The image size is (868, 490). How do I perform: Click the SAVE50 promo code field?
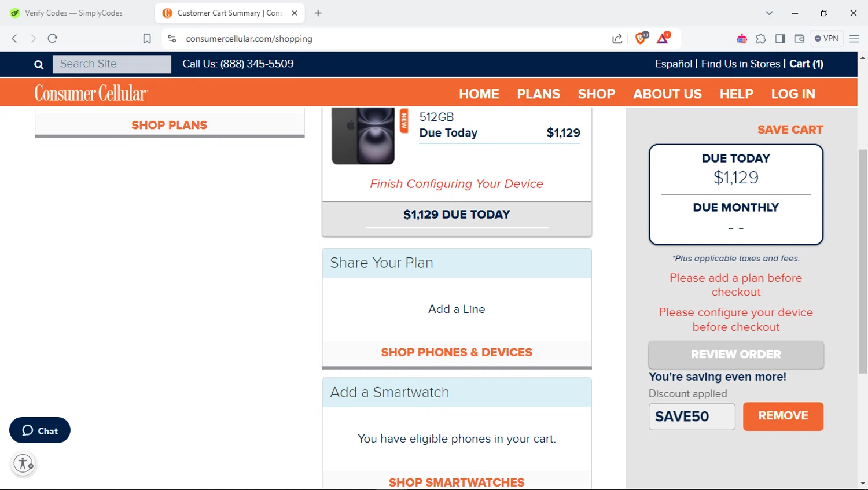692,417
